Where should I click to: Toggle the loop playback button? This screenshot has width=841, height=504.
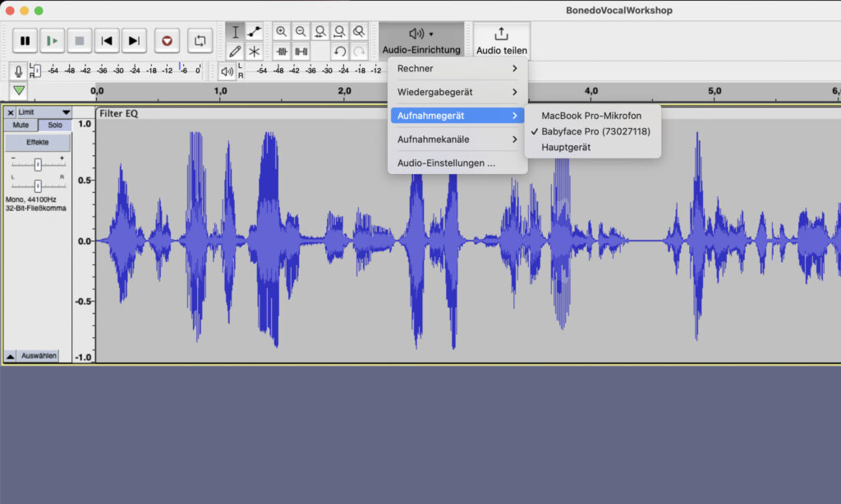pyautogui.click(x=200, y=41)
